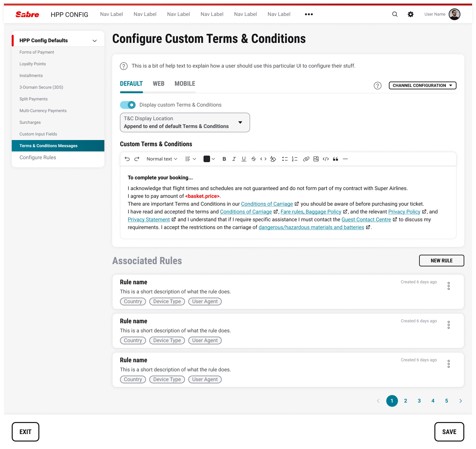Insert a code block
The image size is (476, 449).
click(326, 159)
